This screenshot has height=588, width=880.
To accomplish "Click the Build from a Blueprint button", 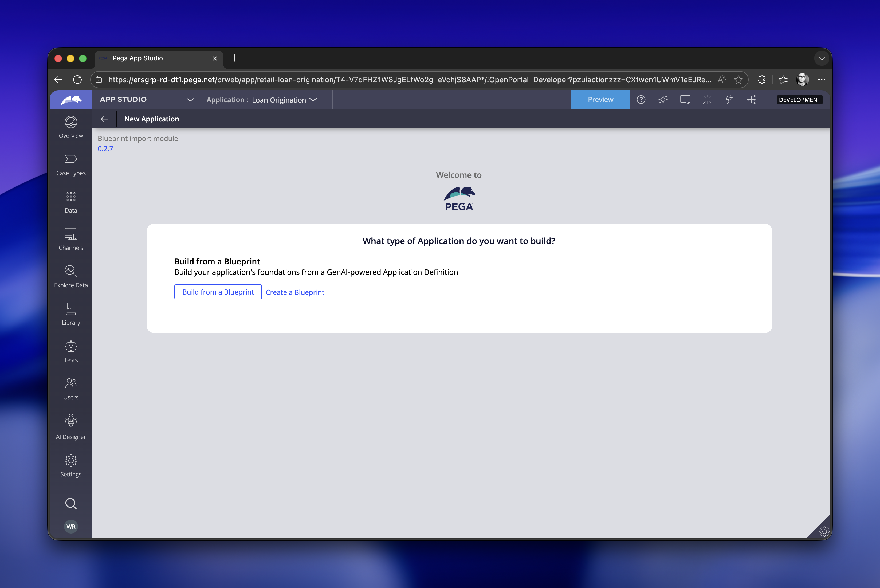I will 218,292.
